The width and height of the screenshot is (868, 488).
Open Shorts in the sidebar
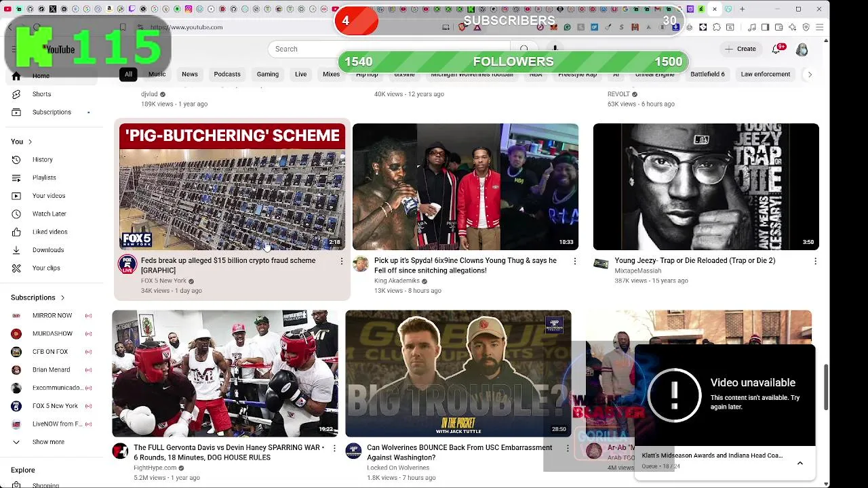tap(41, 94)
